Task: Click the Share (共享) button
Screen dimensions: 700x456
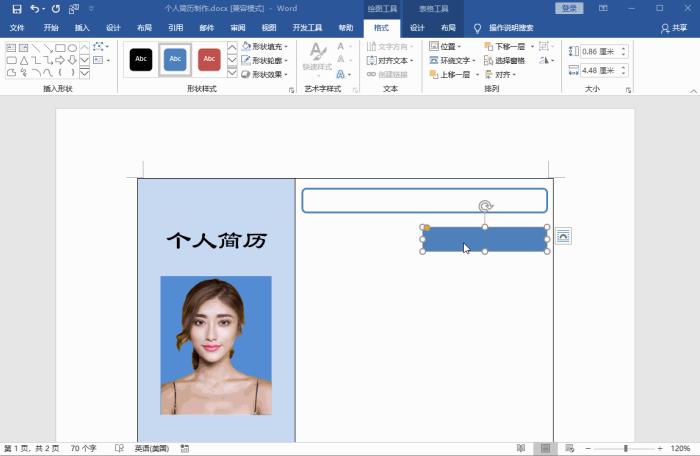Action: (x=675, y=28)
